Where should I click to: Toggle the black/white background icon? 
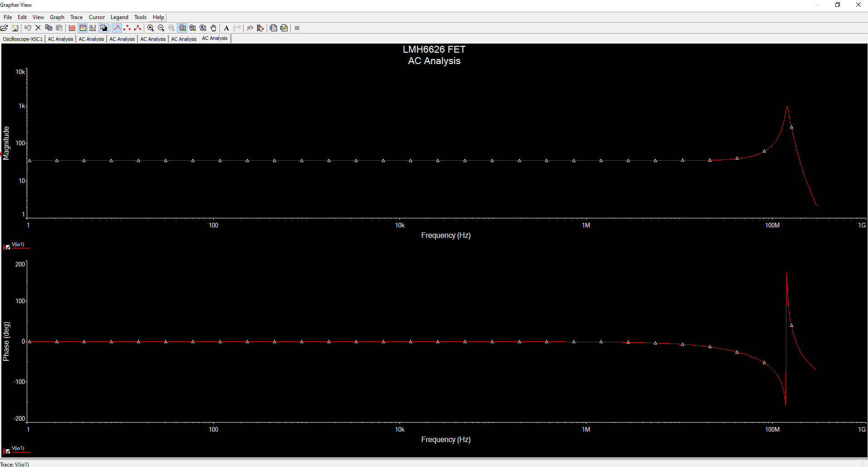(x=103, y=28)
